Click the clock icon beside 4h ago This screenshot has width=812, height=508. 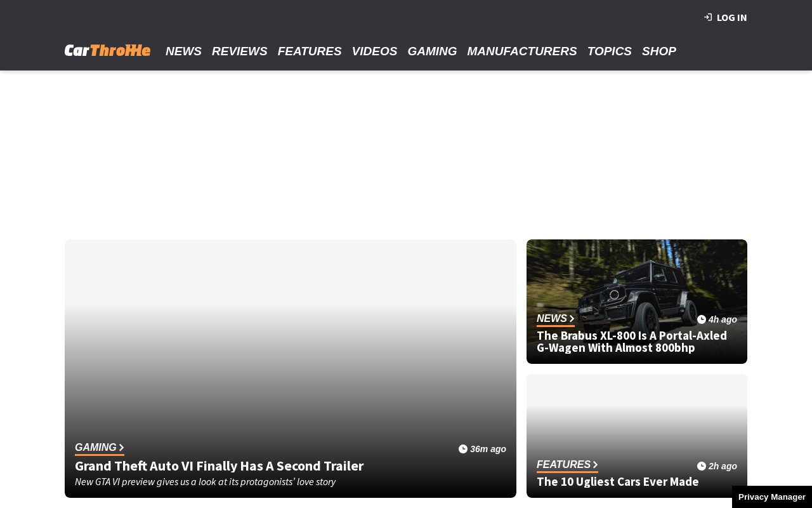tap(702, 319)
